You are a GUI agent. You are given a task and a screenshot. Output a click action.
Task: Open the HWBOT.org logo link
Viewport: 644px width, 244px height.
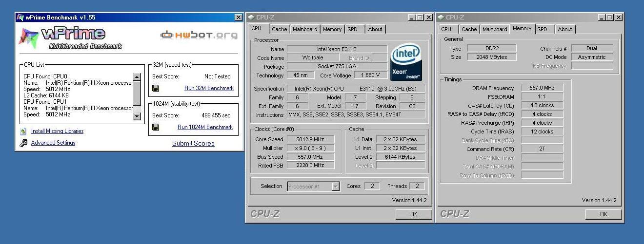tap(199, 35)
